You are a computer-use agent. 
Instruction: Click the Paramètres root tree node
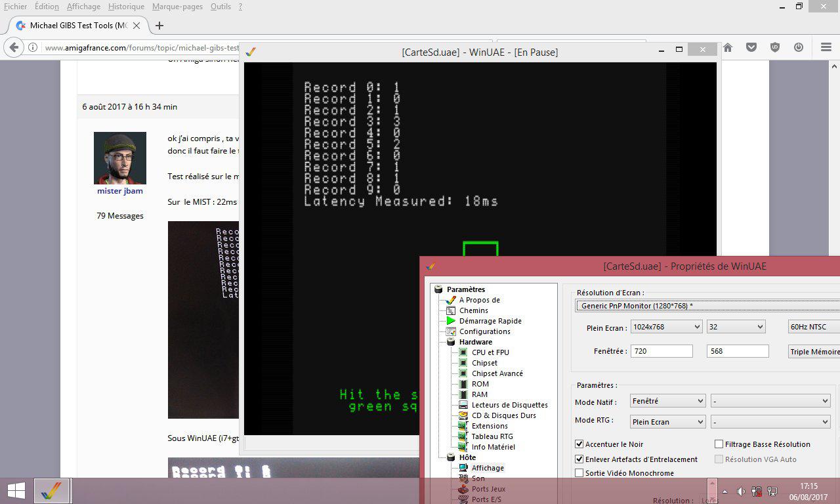point(466,289)
